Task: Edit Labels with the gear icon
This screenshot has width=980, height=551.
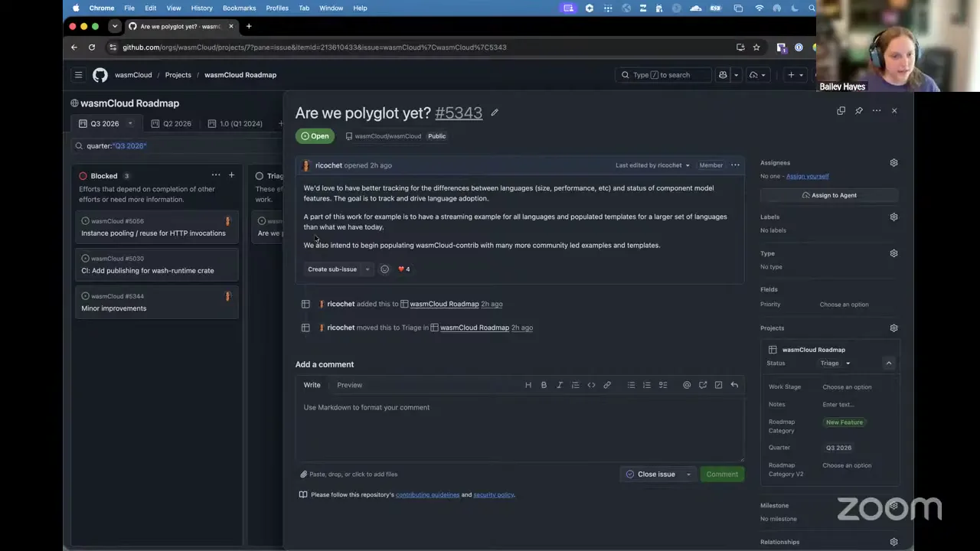Action: click(x=893, y=217)
